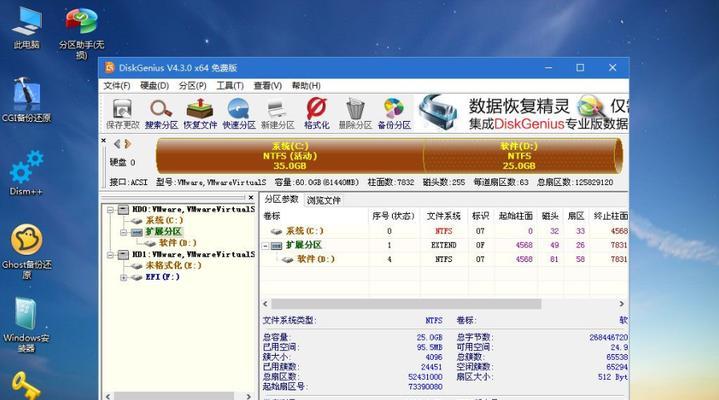Screen dimensions: 719x400
Task: Open the 分区(P) menu
Action: pos(193,86)
